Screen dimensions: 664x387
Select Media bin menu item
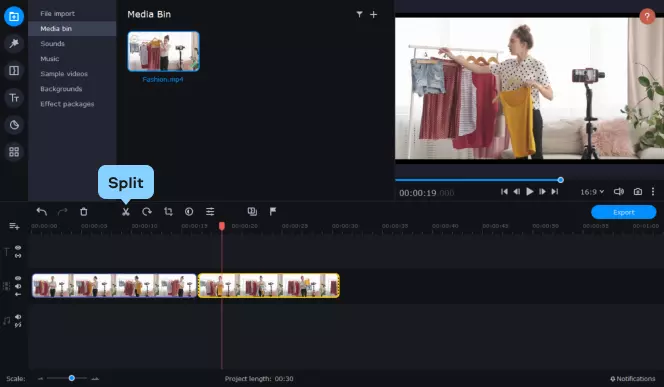tap(72, 28)
